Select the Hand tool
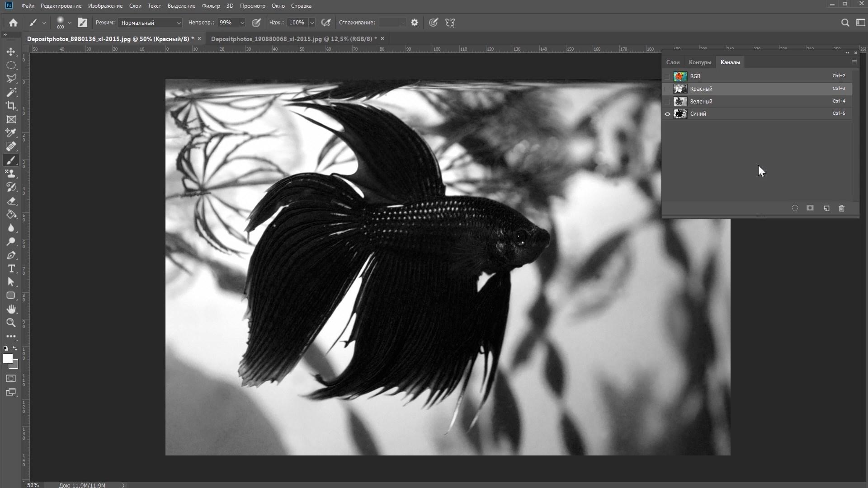This screenshot has width=868, height=488. pos(11,309)
